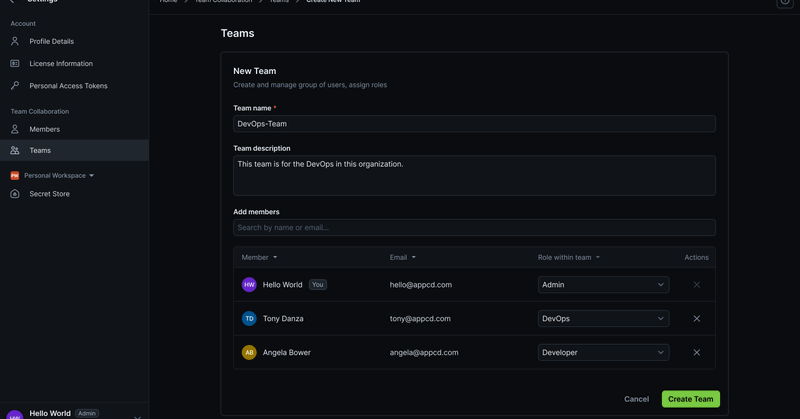Open role dropdown for Hello World

(x=603, y=285)
